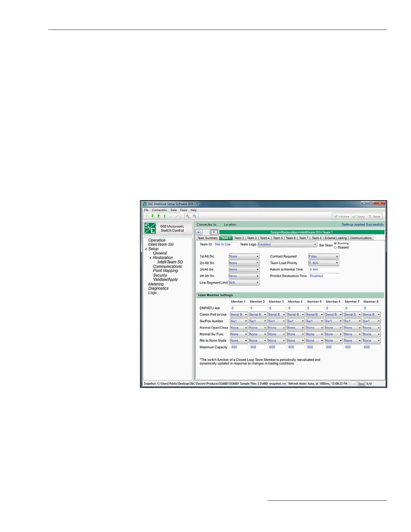Switch to the Team 5 tab
The height and width of the screenshot is (532, 411).
click(278, 238)
